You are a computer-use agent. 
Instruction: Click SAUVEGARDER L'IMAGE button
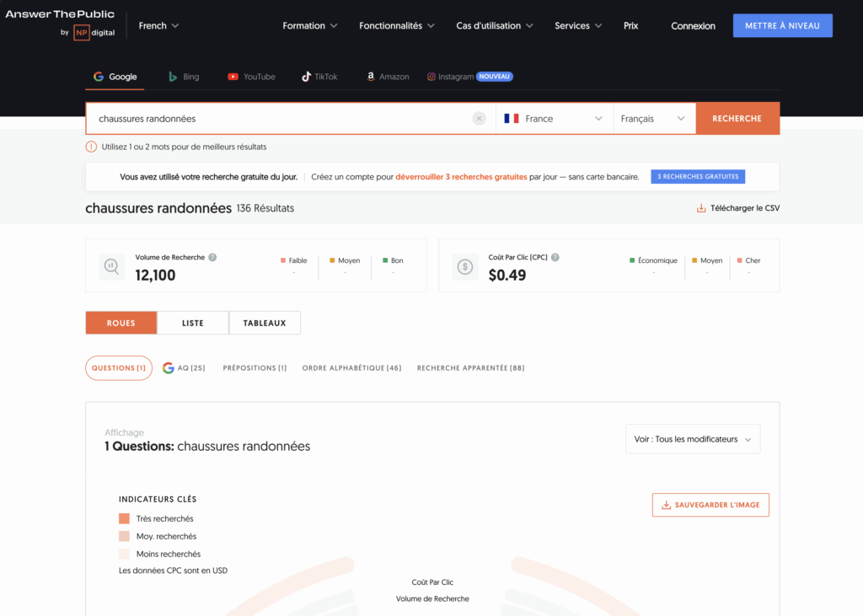coord(710,505)
